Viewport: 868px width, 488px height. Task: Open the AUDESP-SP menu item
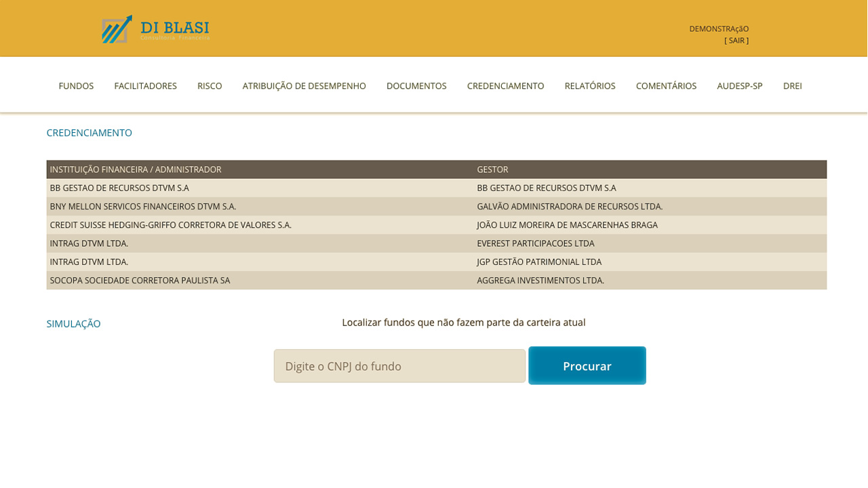click(740, 86)
